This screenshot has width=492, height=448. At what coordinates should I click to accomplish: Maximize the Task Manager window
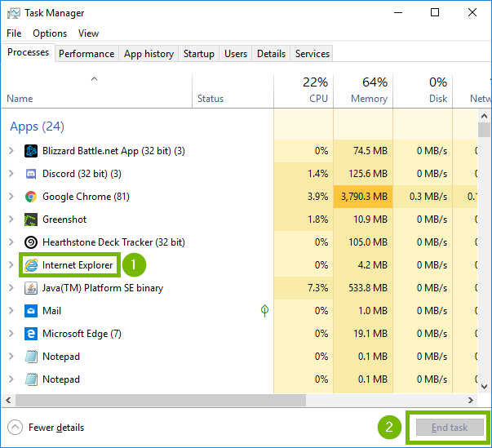click(x=435, y=12)
